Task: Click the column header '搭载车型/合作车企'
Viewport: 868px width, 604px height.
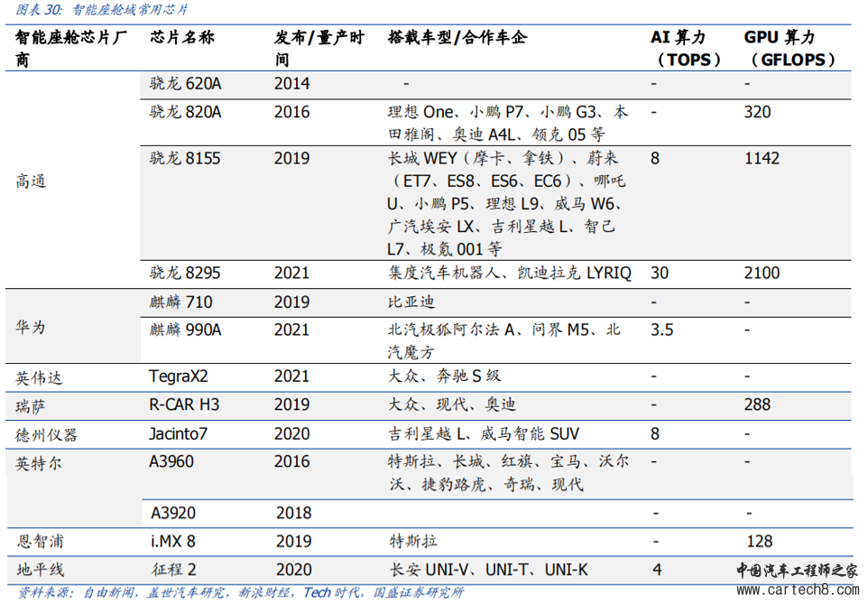Action: [x=457, y=38]
